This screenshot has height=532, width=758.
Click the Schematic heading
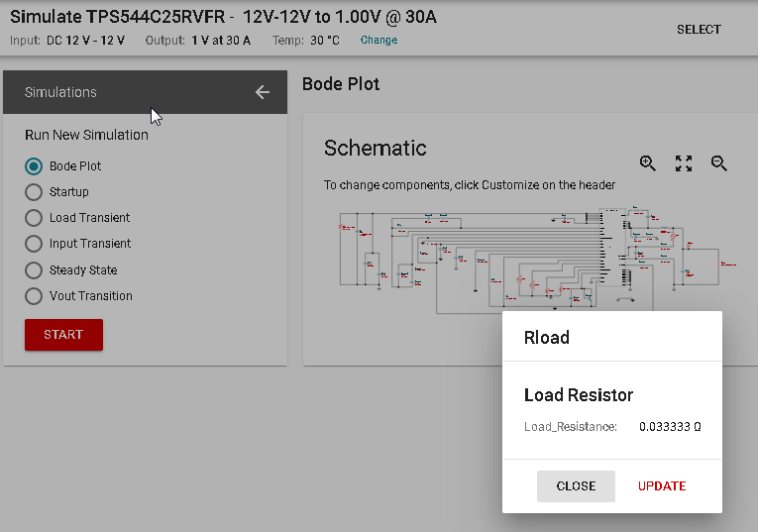pyautogui.click(x=376, y=148)
